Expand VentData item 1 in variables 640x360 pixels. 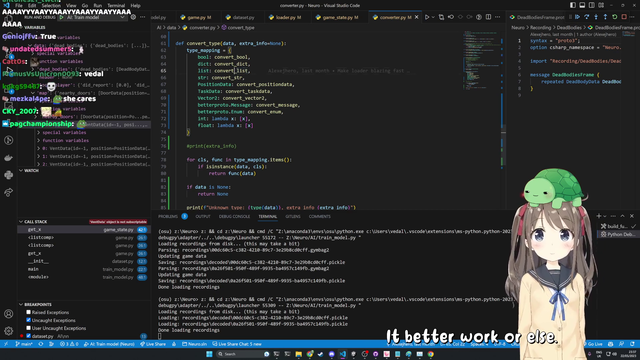click(39, 156)
